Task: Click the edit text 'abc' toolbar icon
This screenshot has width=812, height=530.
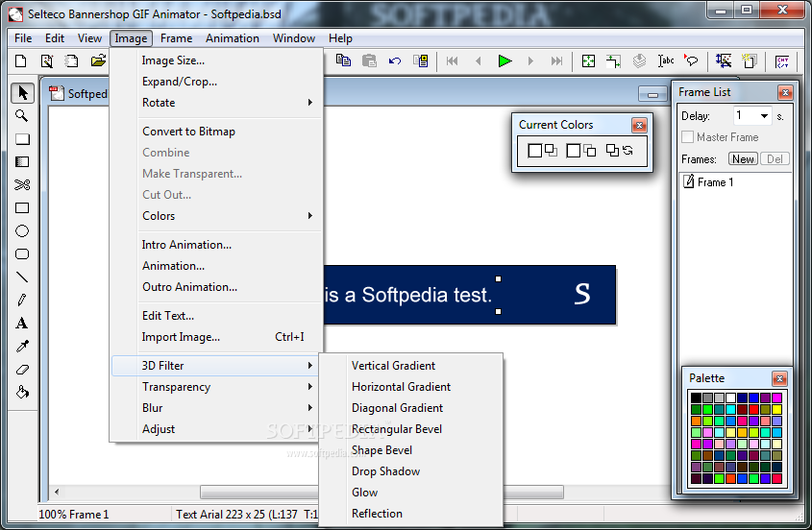Action: 666,60
